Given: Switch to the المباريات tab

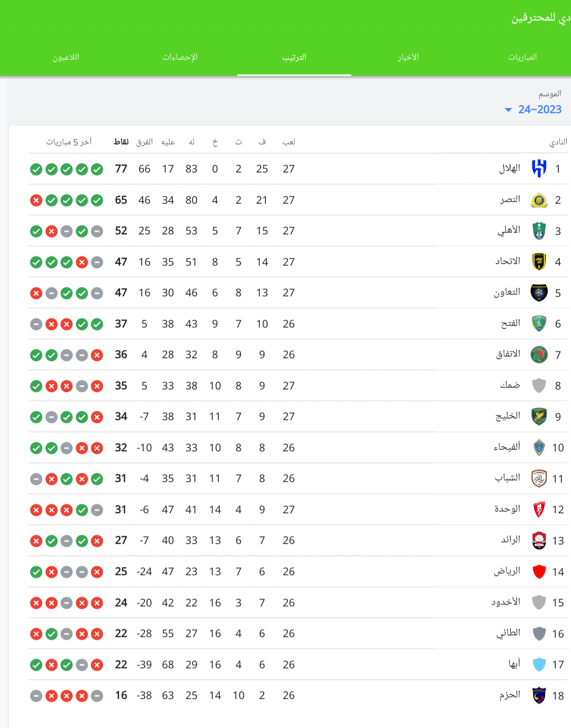Looking at the screenshot, I should tap(522, 57).
